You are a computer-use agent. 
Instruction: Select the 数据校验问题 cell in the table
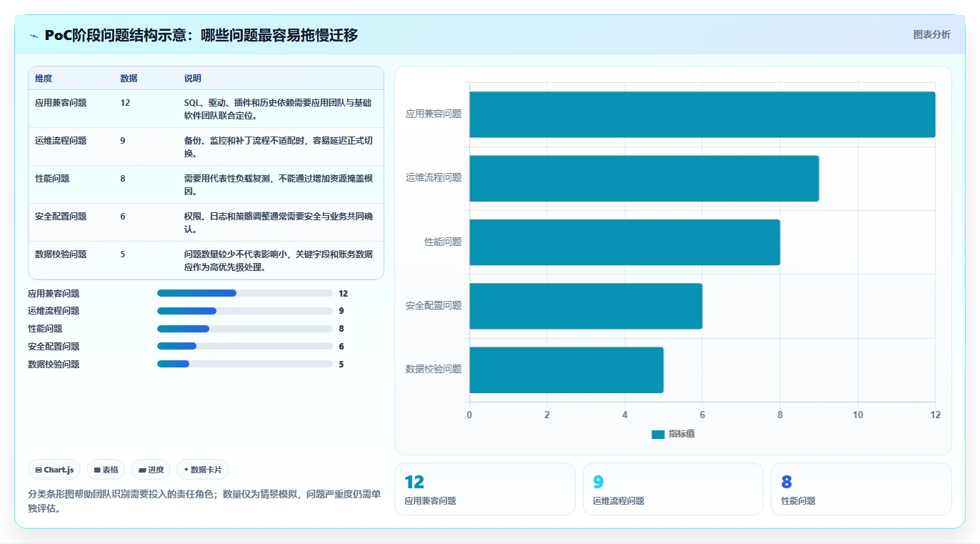click(x=61, y=254)
